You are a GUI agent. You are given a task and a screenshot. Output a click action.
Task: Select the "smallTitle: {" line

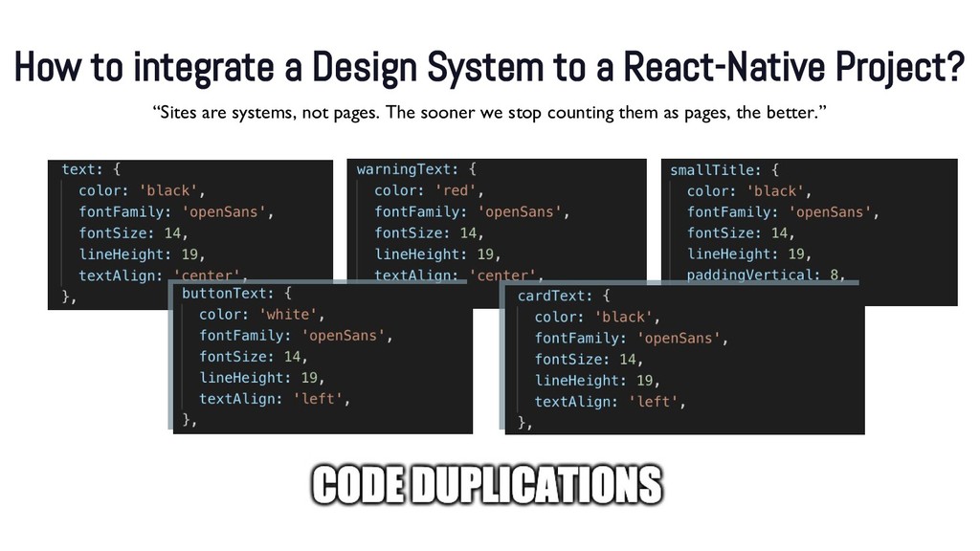click(724, 170)
